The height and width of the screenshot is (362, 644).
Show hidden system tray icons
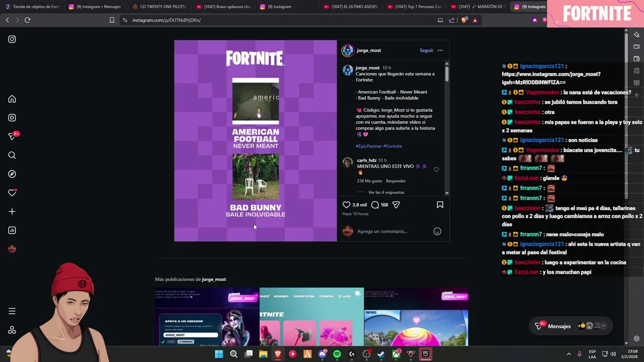click(569, 354)
